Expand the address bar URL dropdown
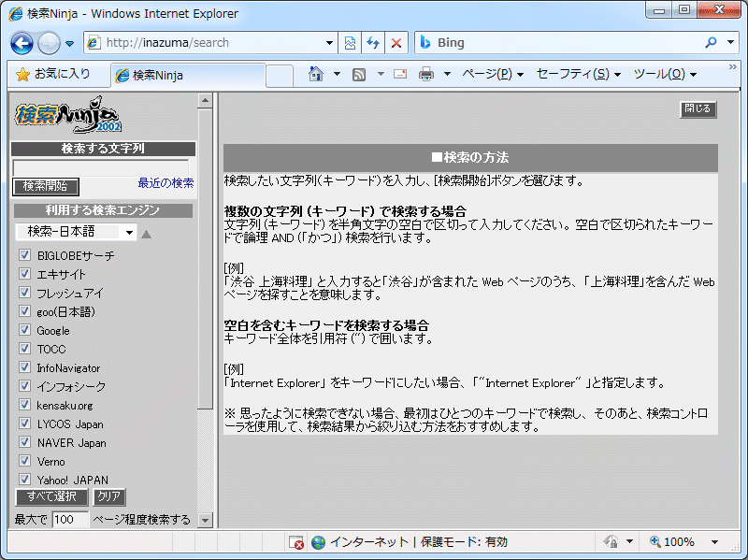The height and width of the screenshot is (560, 748). click(x=329, y=43)
